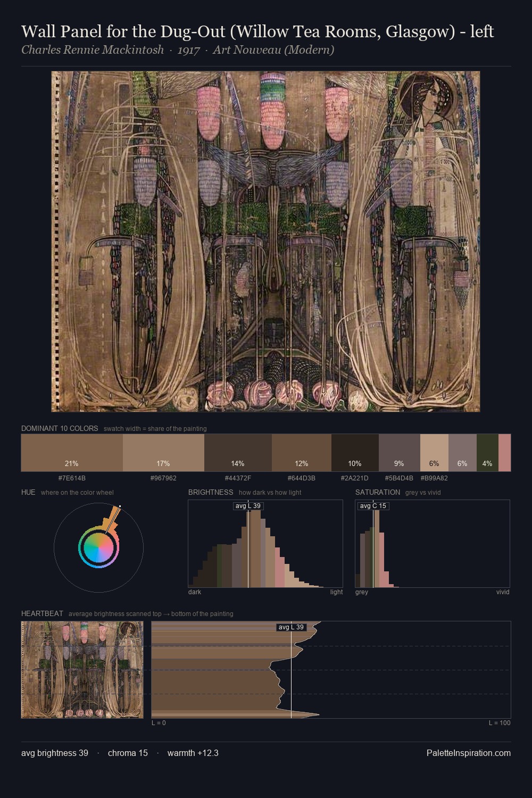Click hex code #B99A82
Image resolution: width=532 pixels, height=798 pixels.
[x=434, y=478]
